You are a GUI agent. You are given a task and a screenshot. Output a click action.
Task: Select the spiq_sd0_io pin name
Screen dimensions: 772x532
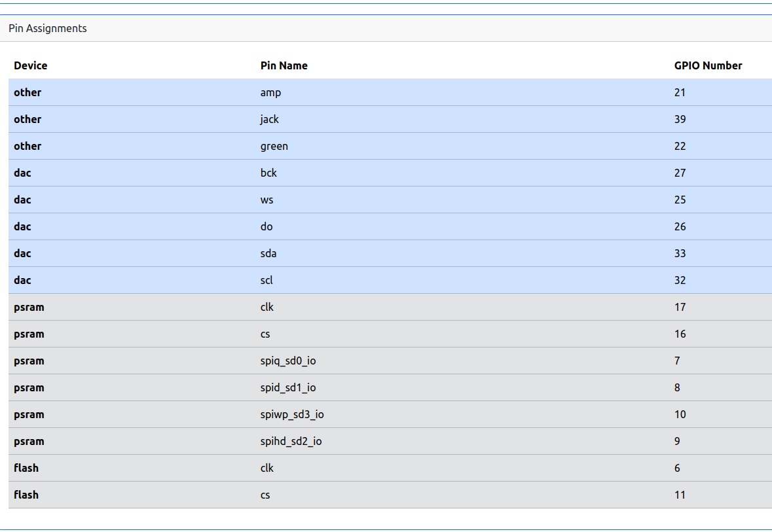pos(288,361)
